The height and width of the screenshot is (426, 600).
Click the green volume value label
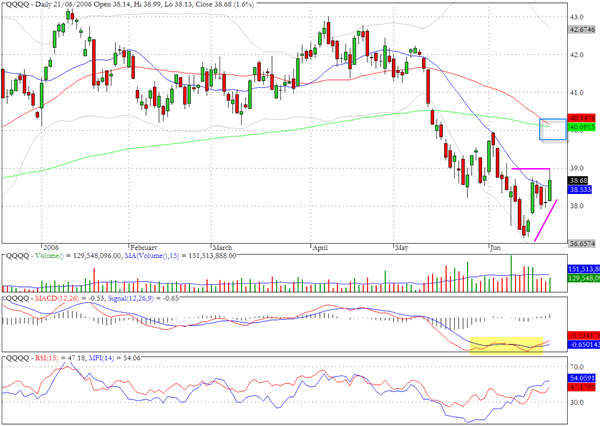tap(583, 278)
